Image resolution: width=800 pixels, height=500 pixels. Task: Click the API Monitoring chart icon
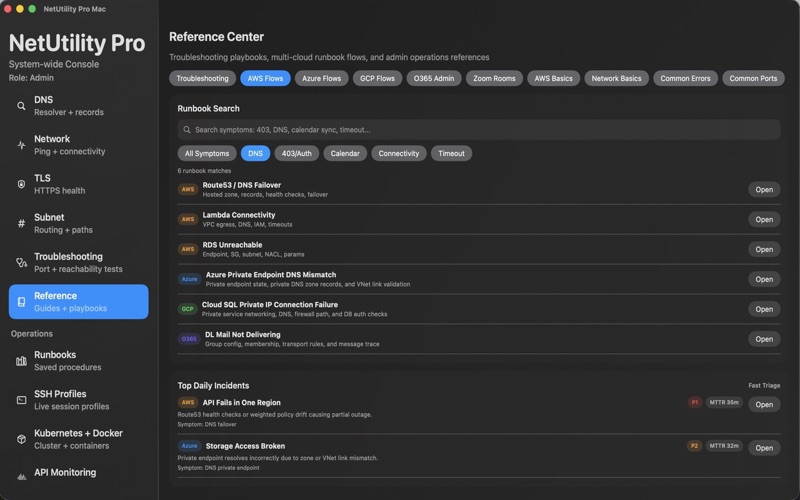pyautogui.click(x=21, y=477)
